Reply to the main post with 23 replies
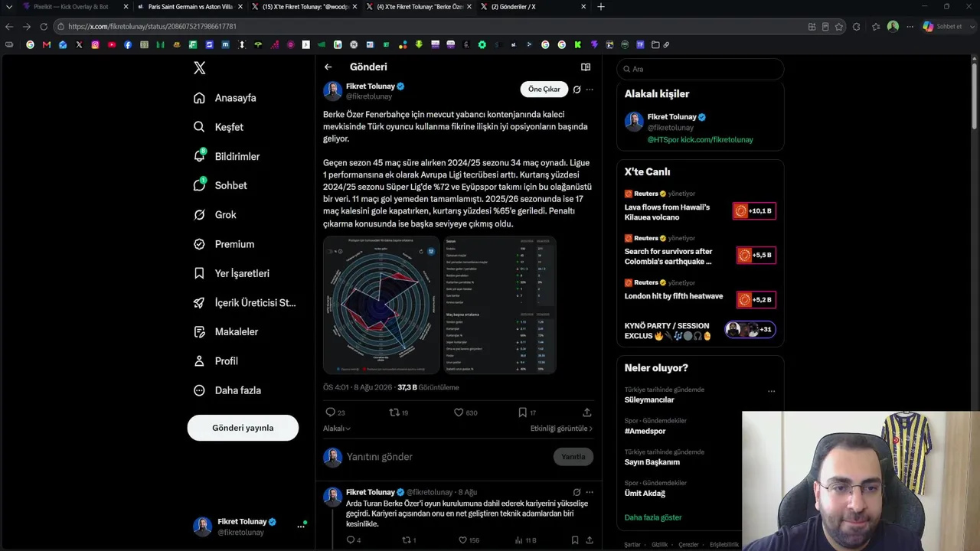980x551 pixels. [x=336, y=412]
